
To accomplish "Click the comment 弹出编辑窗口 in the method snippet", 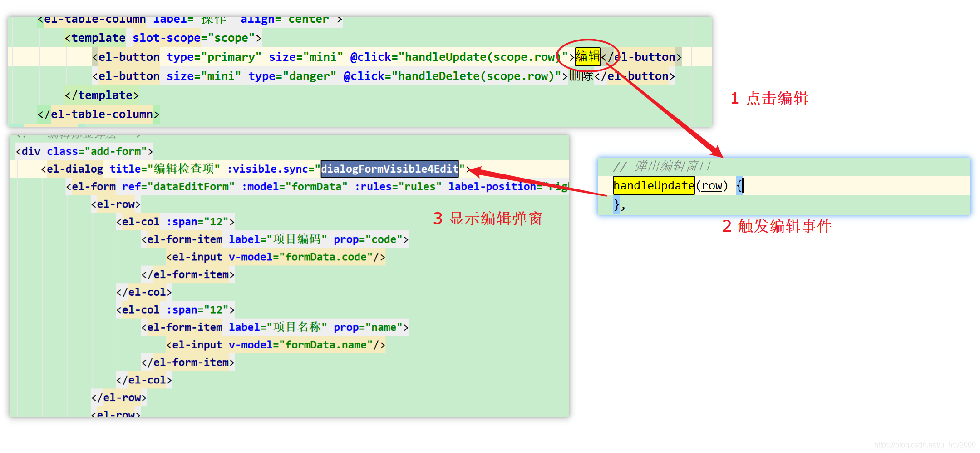I will tap(672, 166).
